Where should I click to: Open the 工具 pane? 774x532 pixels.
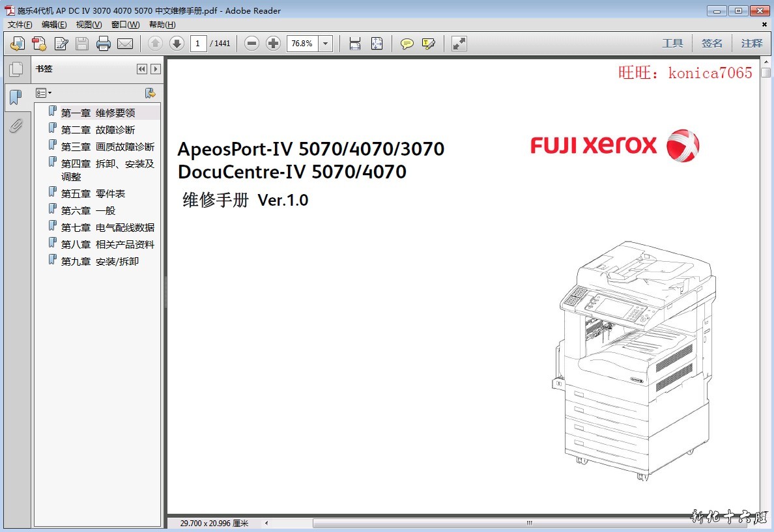(672, 44)
